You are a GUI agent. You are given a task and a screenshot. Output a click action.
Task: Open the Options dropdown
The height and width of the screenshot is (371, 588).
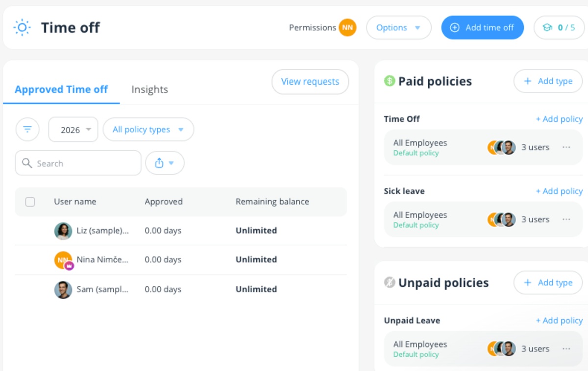[x=399, y=27]
